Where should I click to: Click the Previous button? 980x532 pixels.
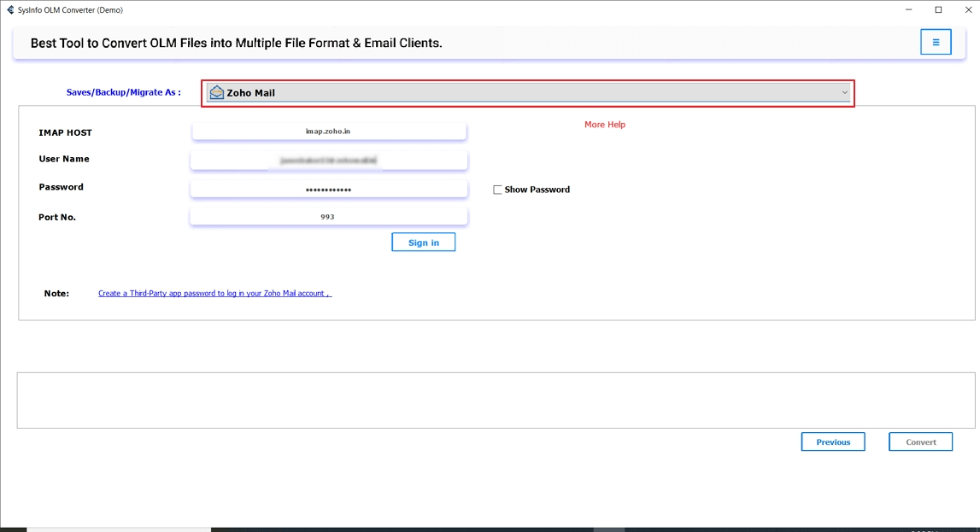(x=833, y=441)
